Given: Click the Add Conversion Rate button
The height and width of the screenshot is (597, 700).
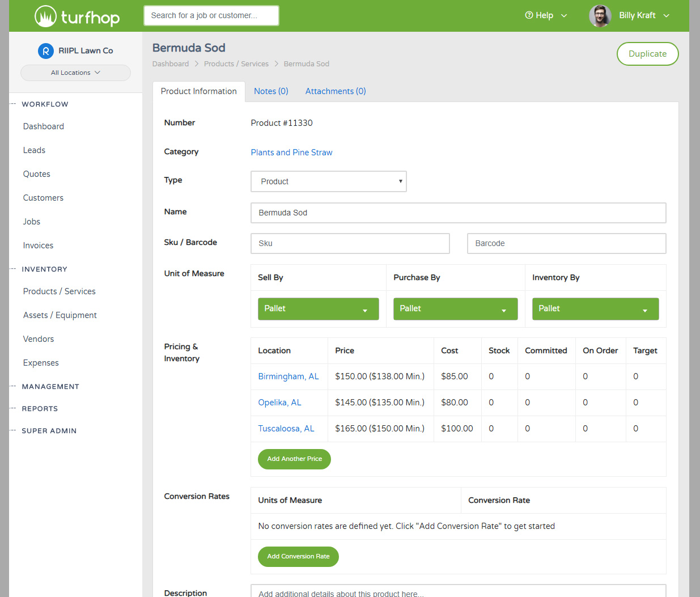Looking at the screenshot, I should tap(298, 556).
